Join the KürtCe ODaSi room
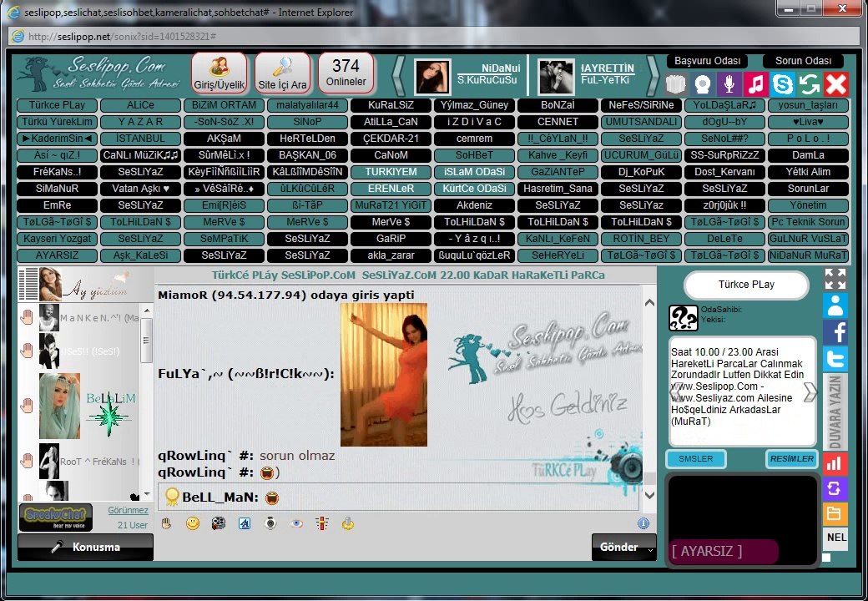868x601 pixels. coord(474,188)
